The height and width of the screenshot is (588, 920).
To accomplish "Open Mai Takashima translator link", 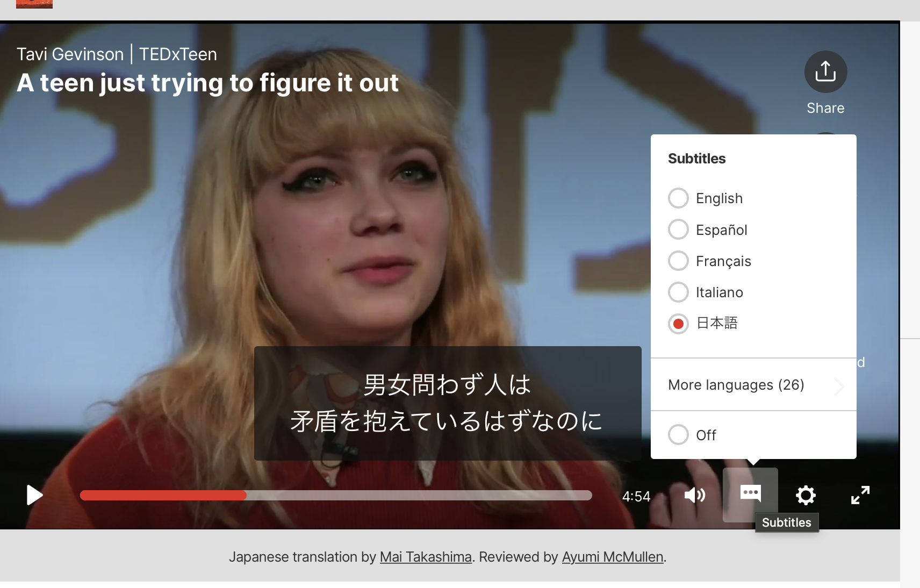I will [426, 557].
